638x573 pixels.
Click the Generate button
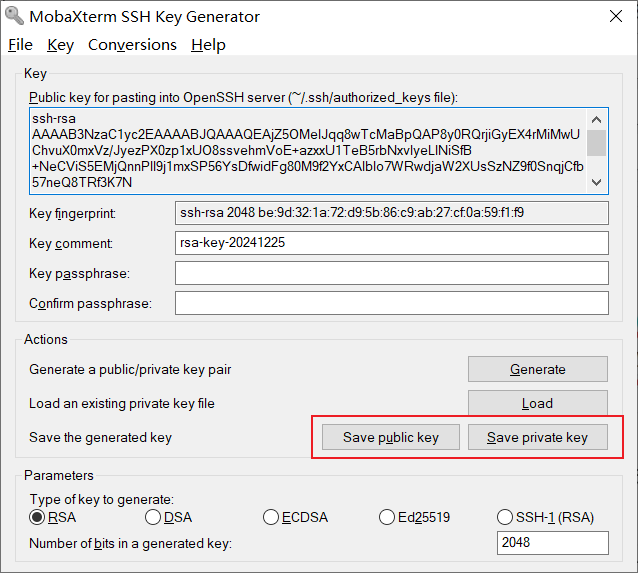[537, 369]
